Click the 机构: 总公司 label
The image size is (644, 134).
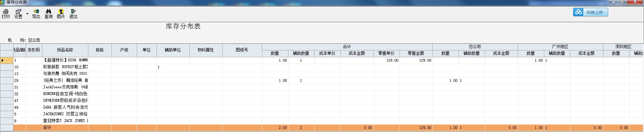click(x=24, y=40)
